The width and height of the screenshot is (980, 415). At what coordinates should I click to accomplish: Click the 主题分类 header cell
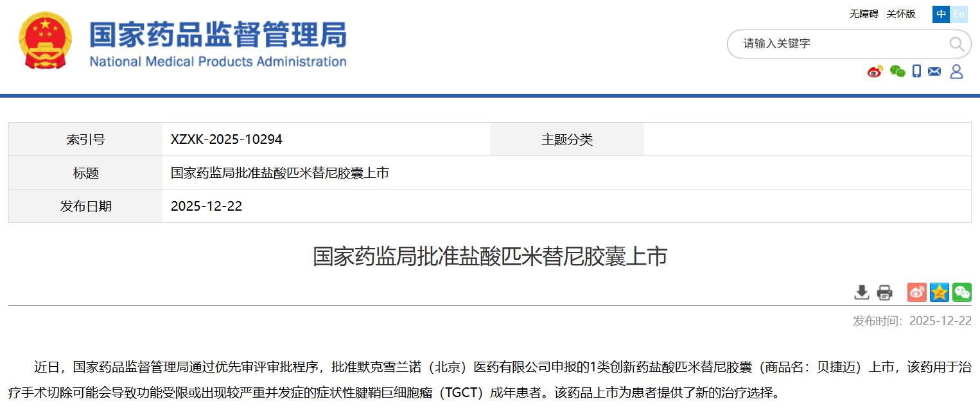pyautogui.click(x=566, y=139)
